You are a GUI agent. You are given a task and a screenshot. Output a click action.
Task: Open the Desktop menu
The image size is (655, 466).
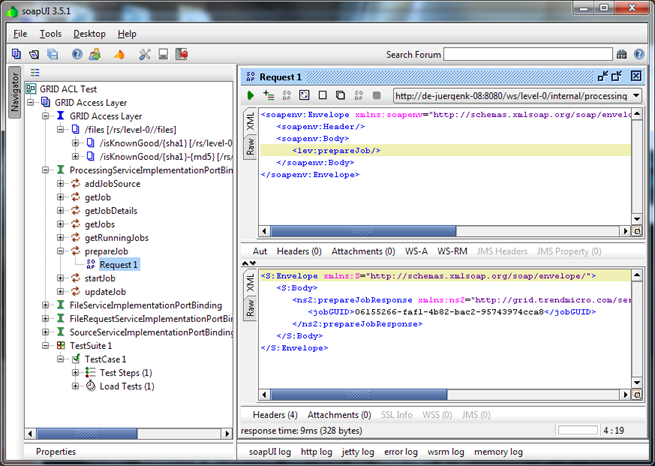[x=89, y=34]
